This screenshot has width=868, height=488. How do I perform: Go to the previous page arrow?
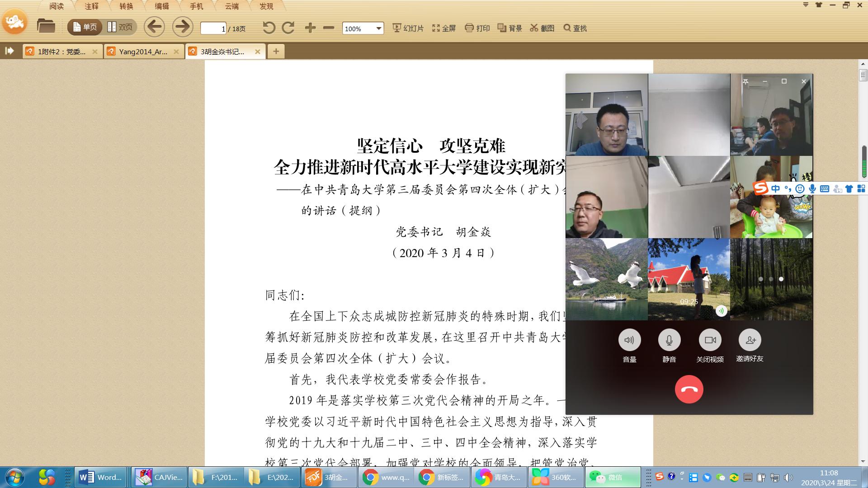point(154,27)
